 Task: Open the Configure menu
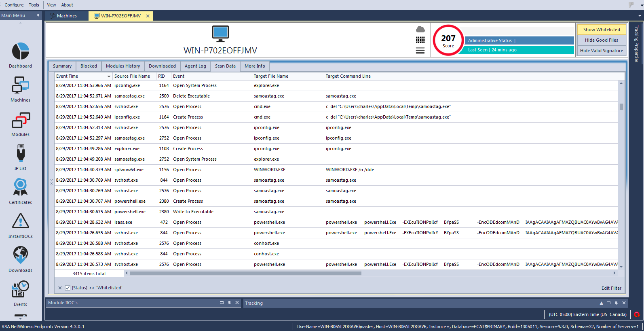point(14,5)
